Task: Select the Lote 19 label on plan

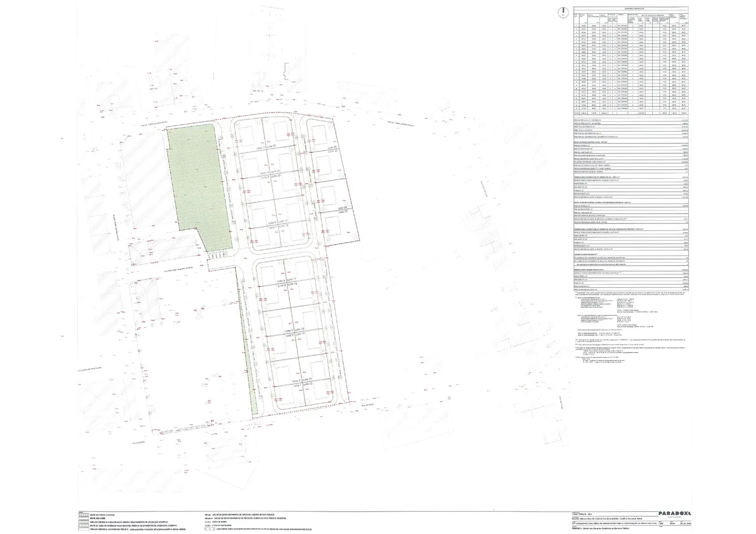Action: (x=283, y=221)
